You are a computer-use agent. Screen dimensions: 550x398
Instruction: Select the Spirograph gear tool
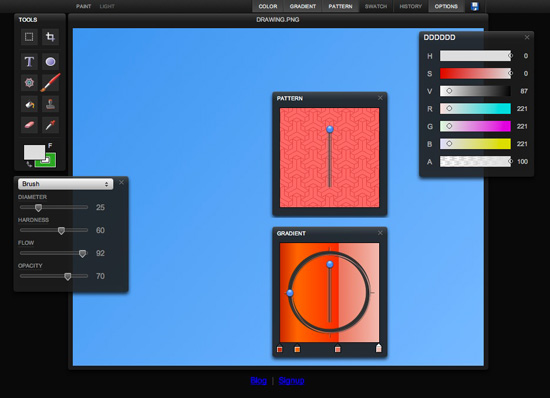coord(29,83)
